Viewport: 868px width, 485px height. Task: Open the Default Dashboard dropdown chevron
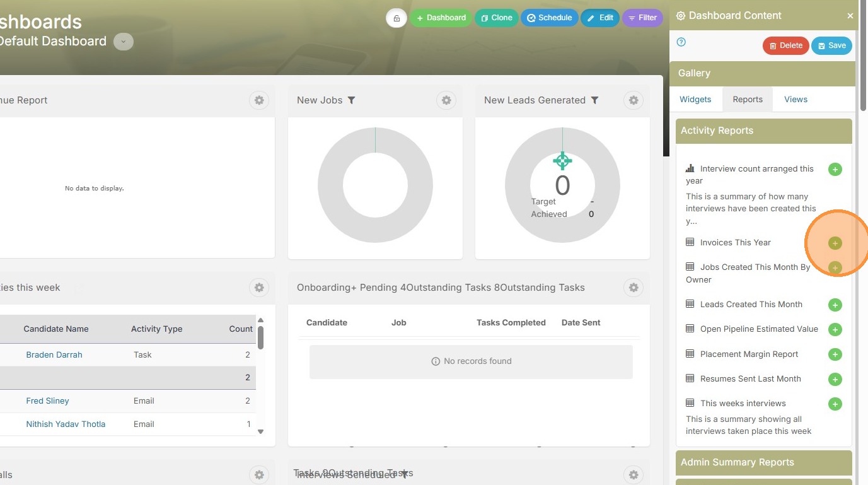tap(124, 42)
